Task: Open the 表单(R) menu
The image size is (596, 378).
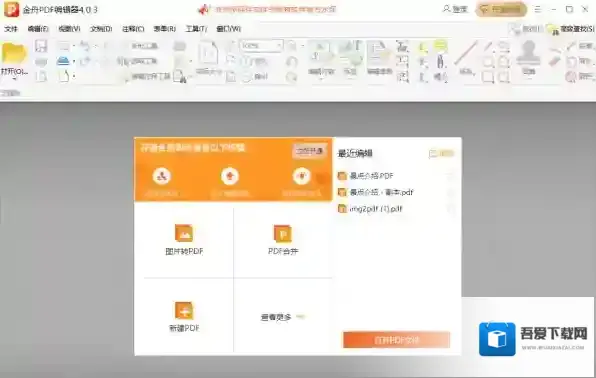Action: pos(164,29)
